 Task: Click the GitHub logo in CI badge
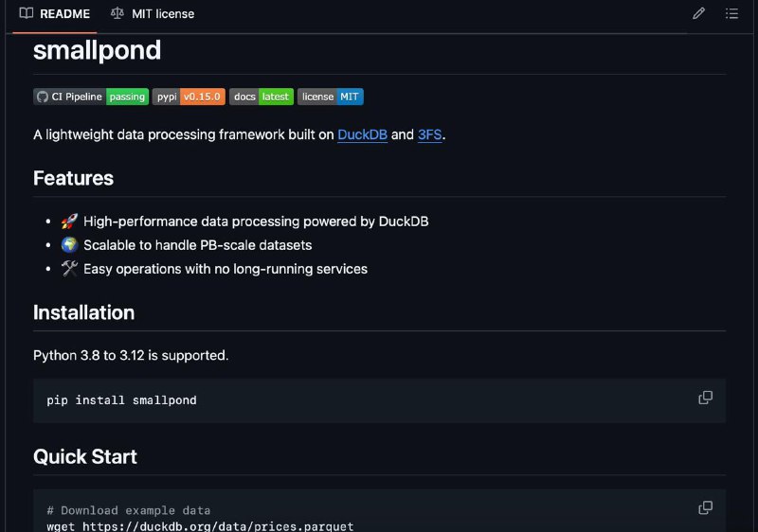click(43, 97)
